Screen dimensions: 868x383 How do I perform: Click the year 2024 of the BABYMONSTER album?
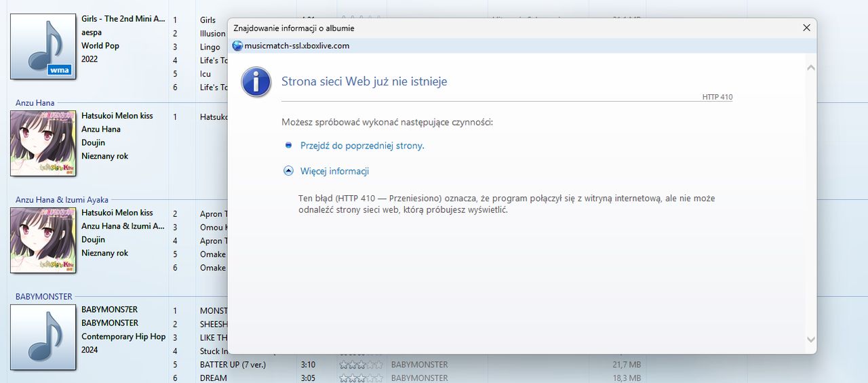tap(90, 350)
